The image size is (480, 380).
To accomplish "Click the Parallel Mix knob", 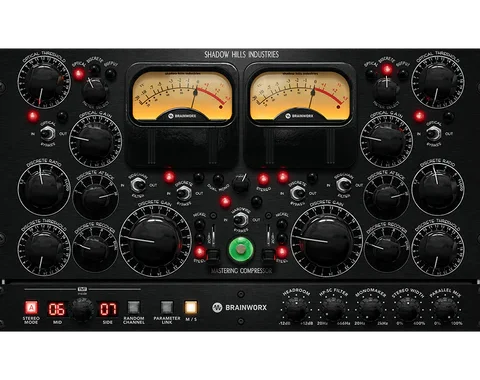I will point(445,309).
